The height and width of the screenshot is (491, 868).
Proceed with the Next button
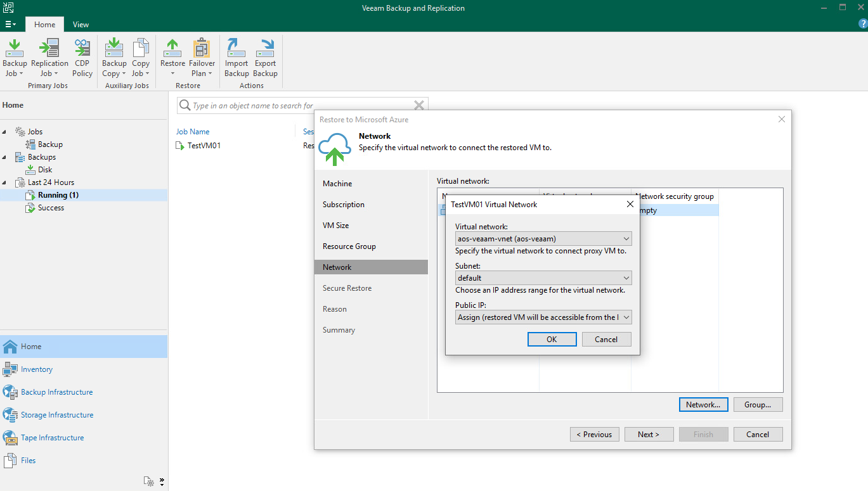(649, 435)
